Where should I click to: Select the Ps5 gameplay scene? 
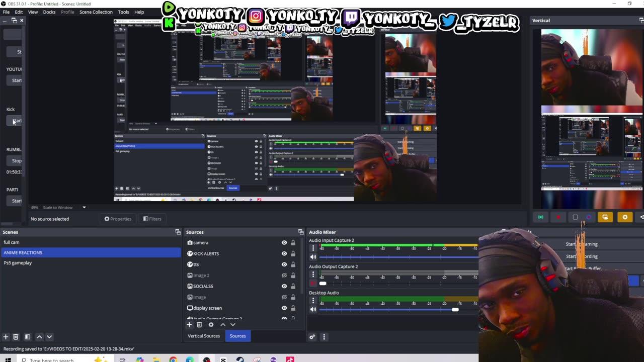coord(91,263)
